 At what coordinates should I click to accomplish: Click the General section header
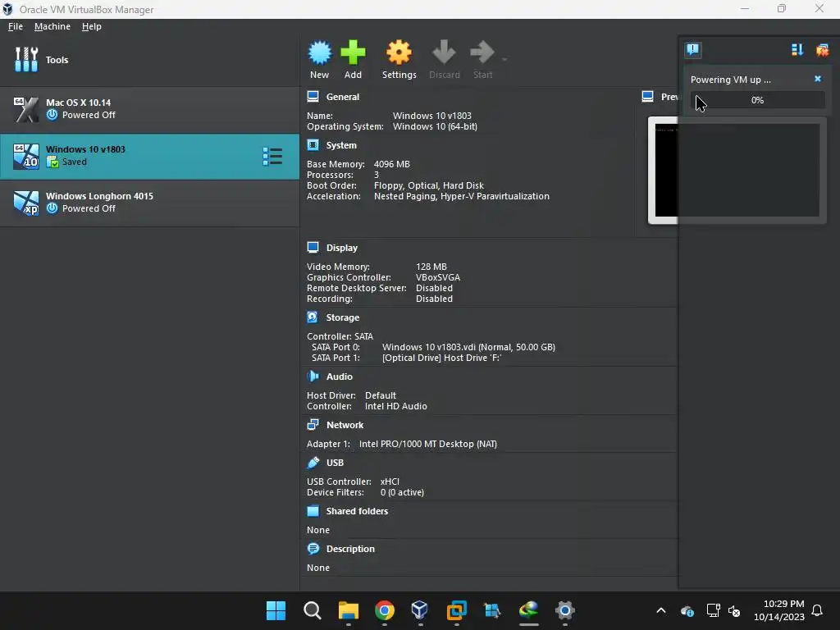pos(343,97)
